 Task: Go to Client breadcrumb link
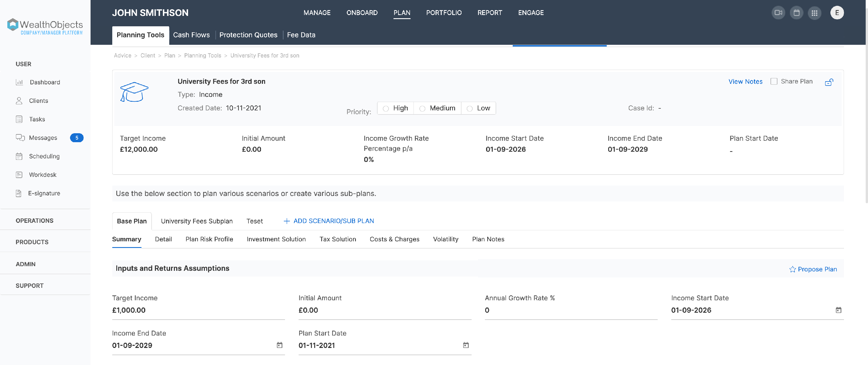coord(148,55)
